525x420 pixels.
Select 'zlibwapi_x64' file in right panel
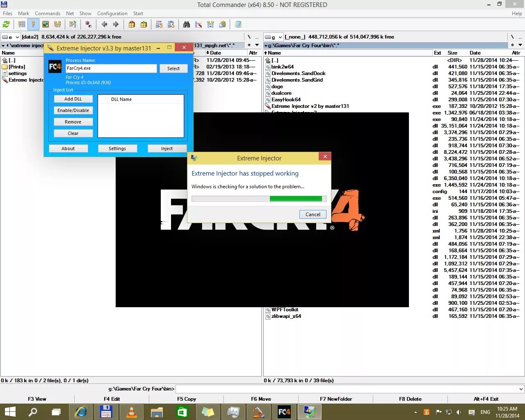click(x=286, y=316)
